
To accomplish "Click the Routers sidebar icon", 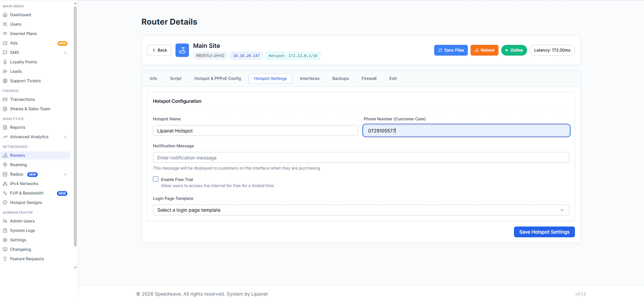I will point(5,155).
